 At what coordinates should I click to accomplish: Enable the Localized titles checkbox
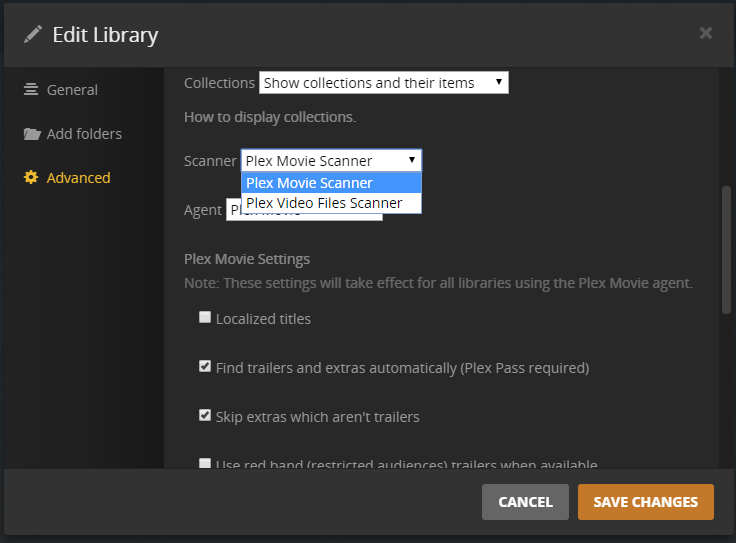click(205, 318)
